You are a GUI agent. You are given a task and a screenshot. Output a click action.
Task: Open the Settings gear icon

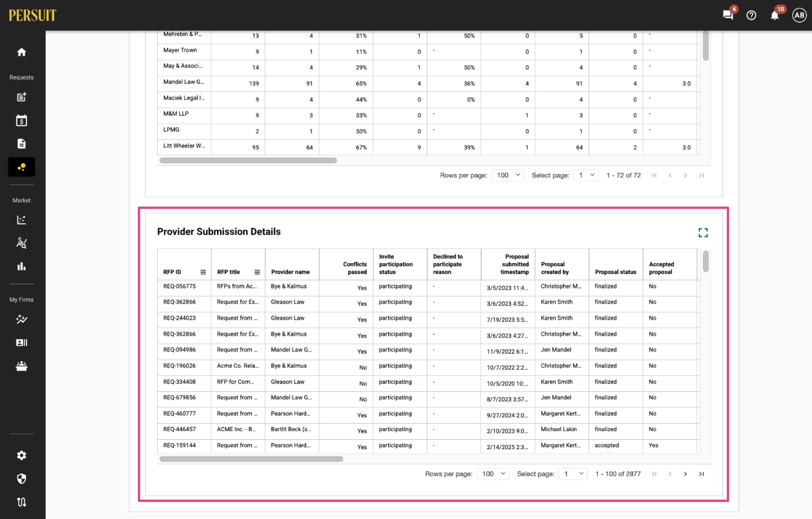[21, 455]
